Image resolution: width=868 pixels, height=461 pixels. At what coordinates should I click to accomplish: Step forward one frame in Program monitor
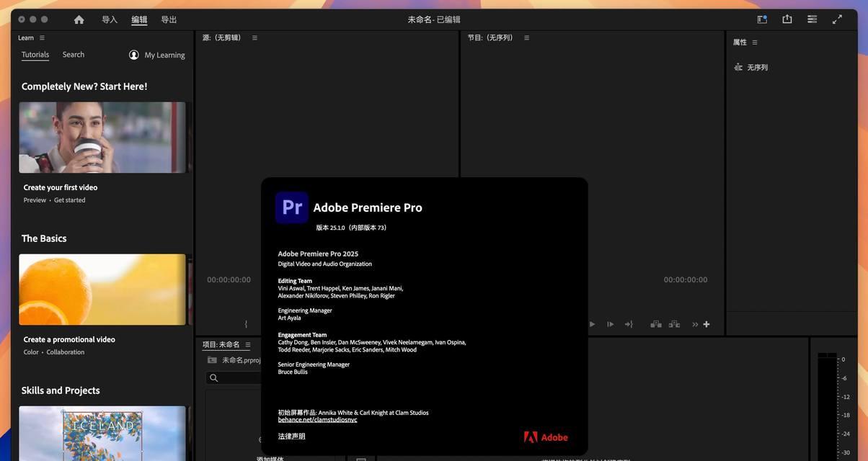610,324
